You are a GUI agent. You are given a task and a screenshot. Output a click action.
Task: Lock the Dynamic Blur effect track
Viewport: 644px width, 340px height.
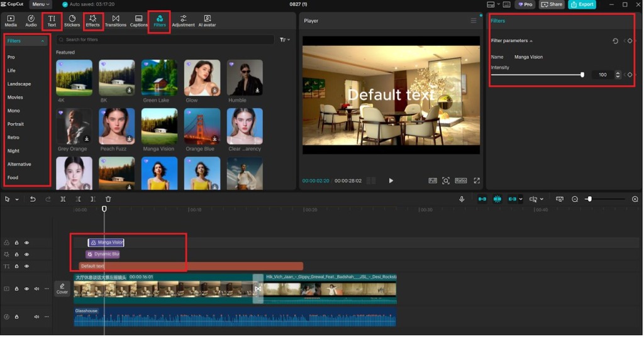[x=17, y=255]
